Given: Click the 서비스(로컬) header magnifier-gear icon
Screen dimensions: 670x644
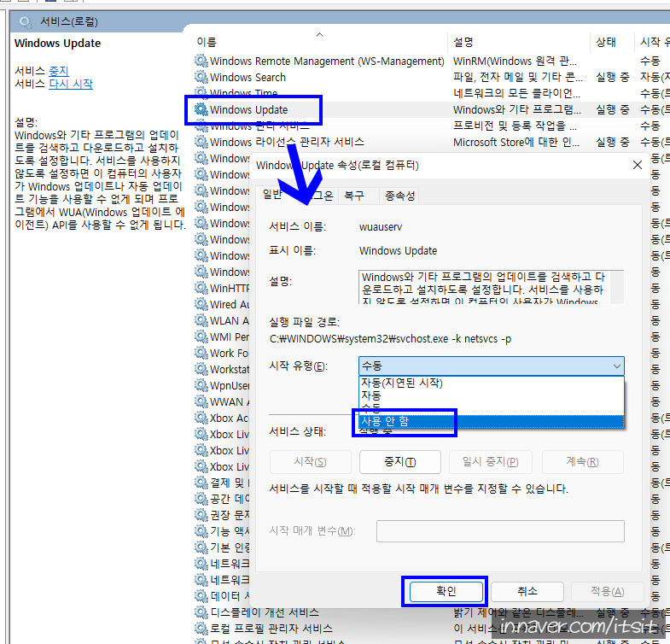Looking at the screenshot, I should coord(26,22).
